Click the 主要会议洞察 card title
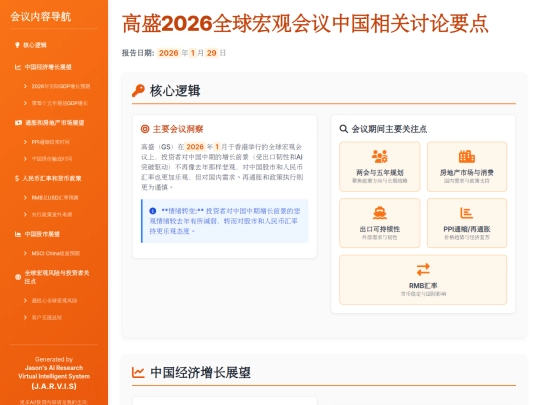Viewport: 540px width, 405px height. pos(178,129)
